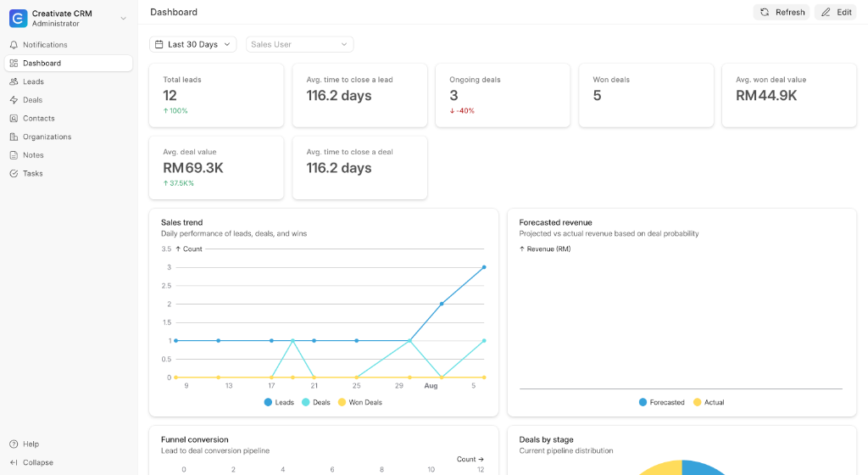This screenshot has height=475, width=868.
Task: Click the Tasks checkmark icon
Action: coord(14,173)
